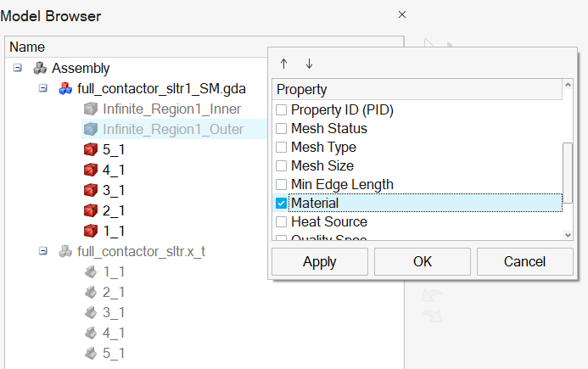Click the red cube icon beside 3_1
This screenshot has width=588, height=369.
(x=90, y=190)
